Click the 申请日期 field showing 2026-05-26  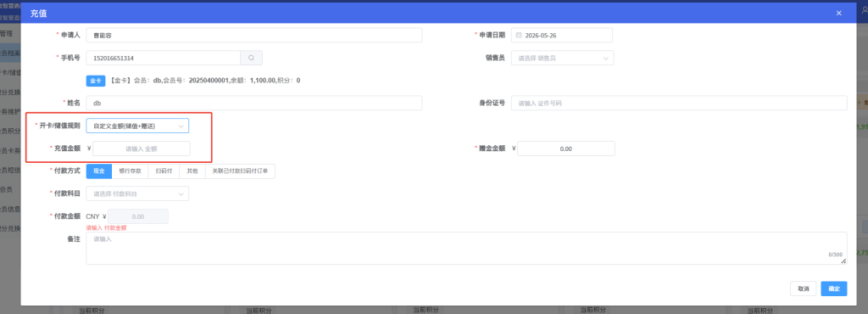pyautogui.click(x=562, y=35)
